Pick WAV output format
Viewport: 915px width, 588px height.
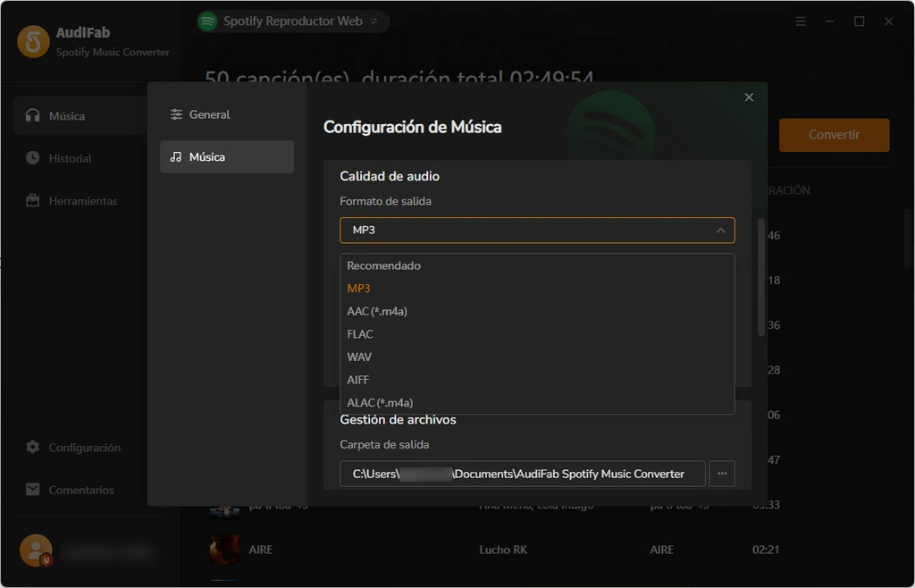(537, 357)
